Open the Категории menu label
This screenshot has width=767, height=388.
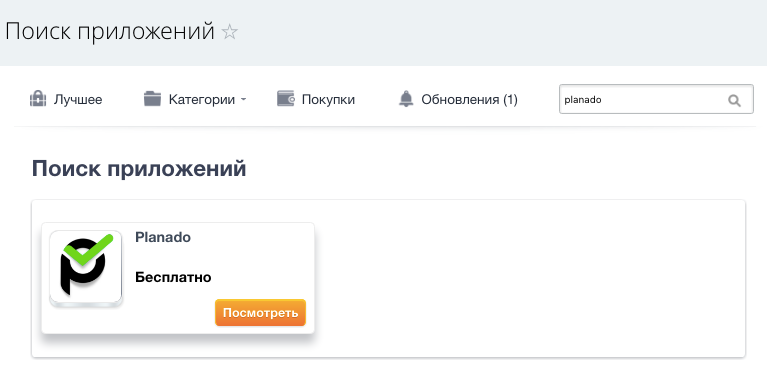(202, 100)
